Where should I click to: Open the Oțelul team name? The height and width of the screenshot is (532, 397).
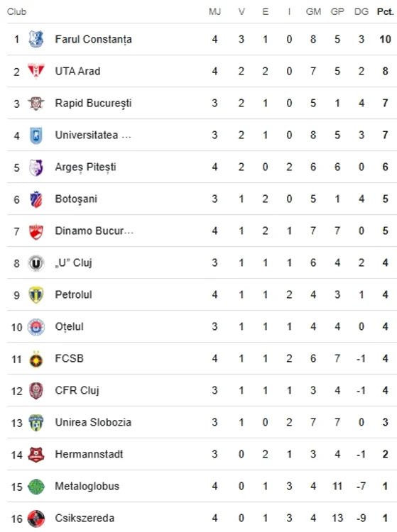[x=70, y=327]
